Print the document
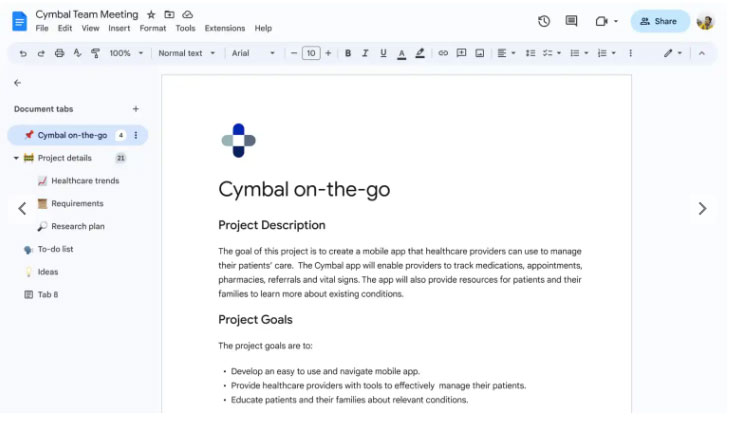The image size is (730, 440). point(59,53)
